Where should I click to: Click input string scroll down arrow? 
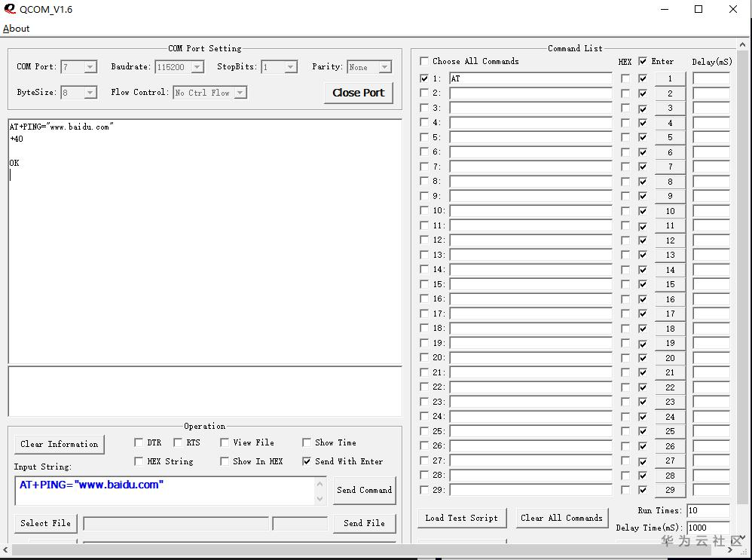tap(320, 499)
